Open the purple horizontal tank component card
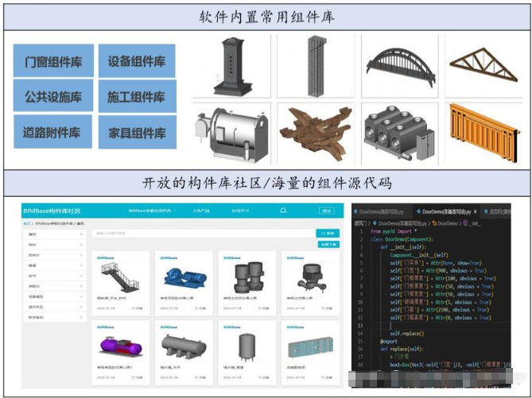The image size is (532, 398). (118, 346)
